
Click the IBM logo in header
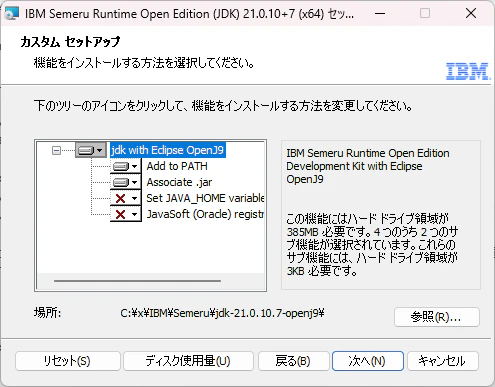pos(468,71)
